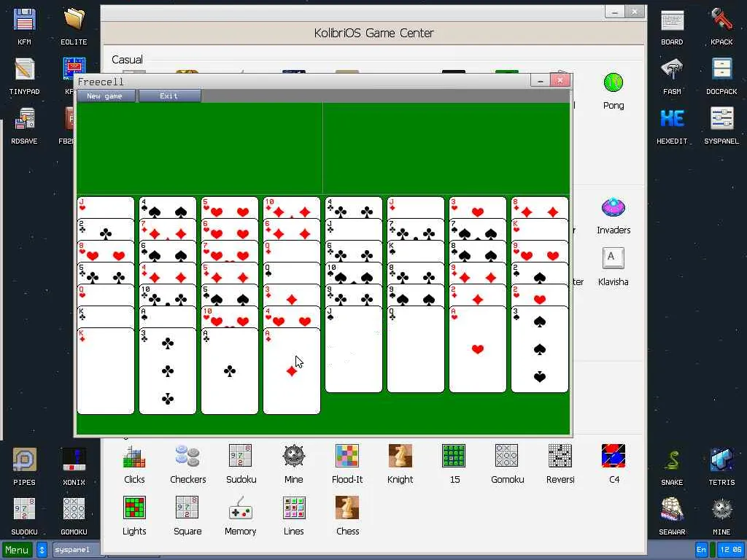Open the SYSPANEL desktop icon

[721, 125]
